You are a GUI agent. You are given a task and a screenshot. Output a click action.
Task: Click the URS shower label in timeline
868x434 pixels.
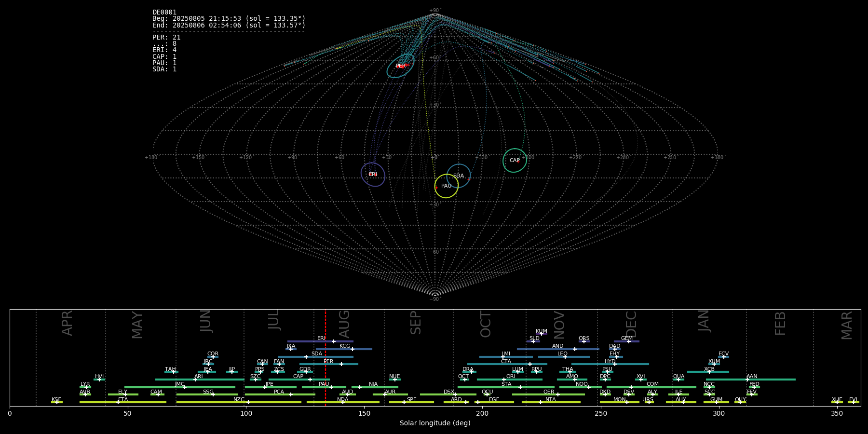coord(648,400)
